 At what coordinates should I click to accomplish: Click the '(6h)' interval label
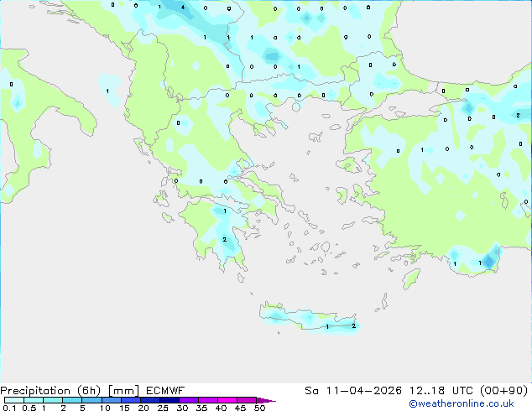tap(89, 391)
